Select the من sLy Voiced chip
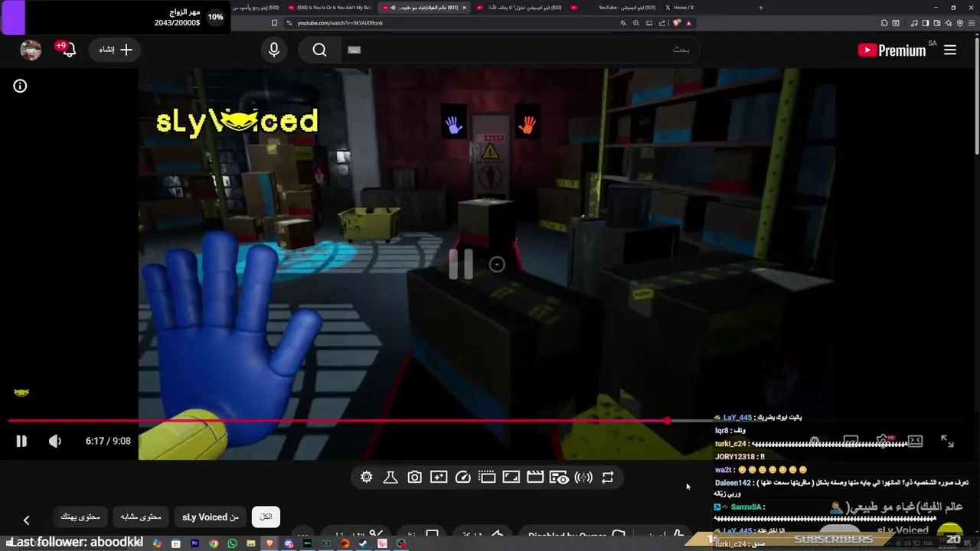The width and height of the screenshot is (980, 551). pos(211,517)
